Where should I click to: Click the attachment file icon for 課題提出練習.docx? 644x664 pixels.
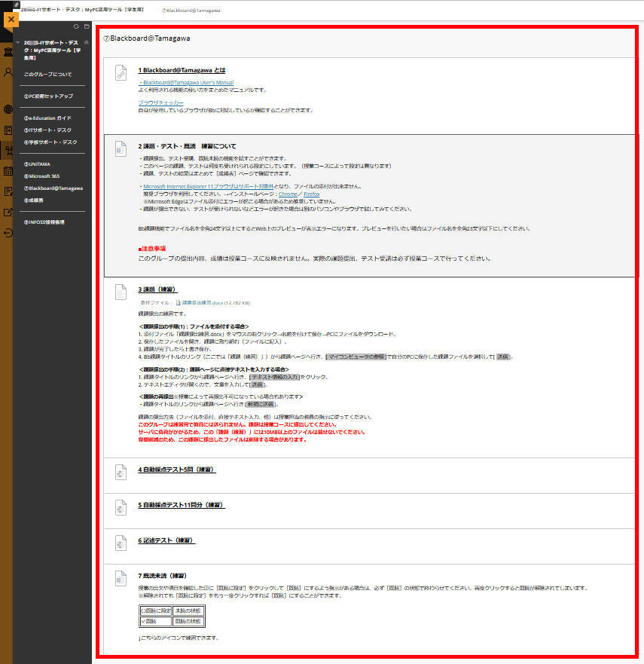(179, 303)
